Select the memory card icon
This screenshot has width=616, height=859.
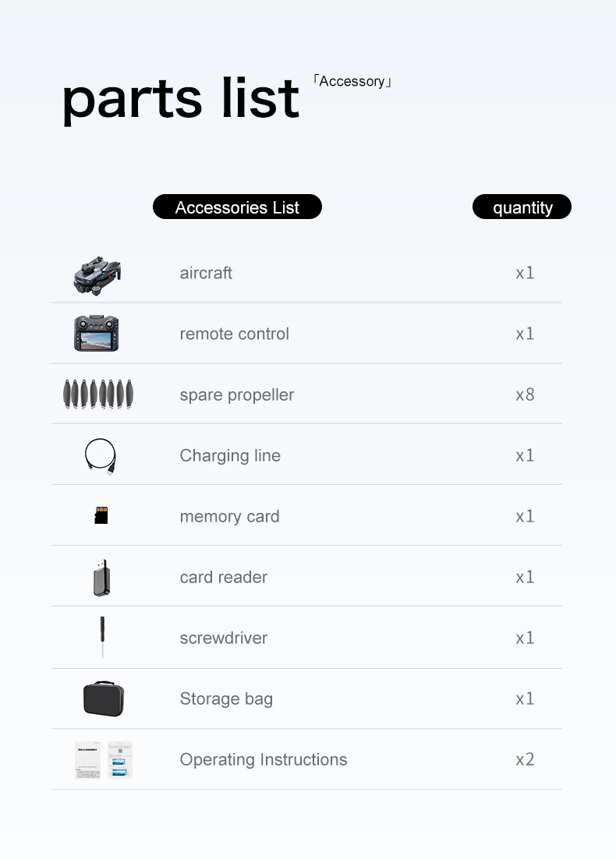click(x=101, y=515)
